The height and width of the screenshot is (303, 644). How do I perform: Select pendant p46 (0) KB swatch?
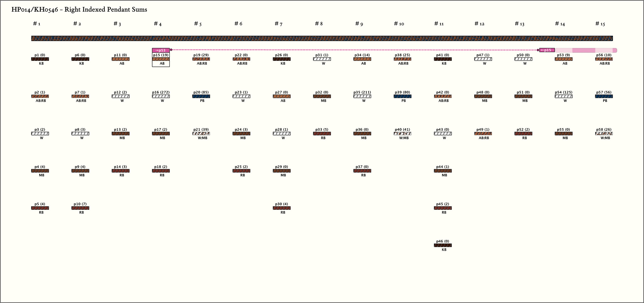(x=443, y=245)
